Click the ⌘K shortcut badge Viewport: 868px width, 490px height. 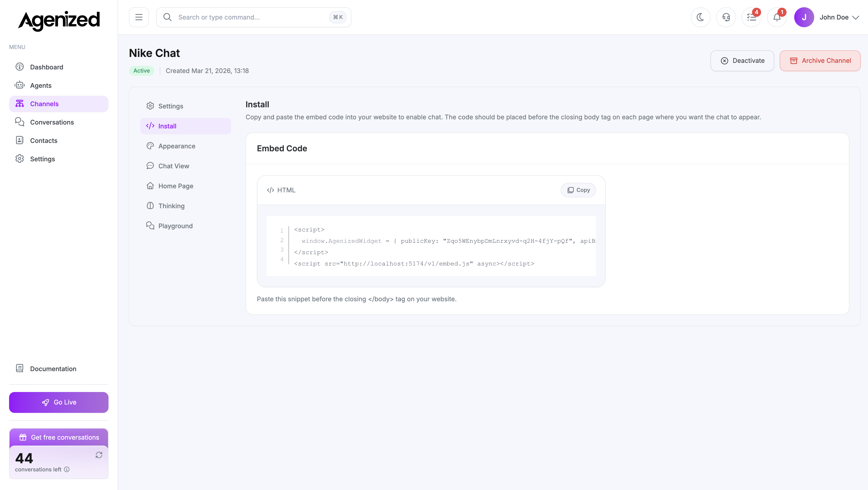pyautogui.click(x=338, y=17)
